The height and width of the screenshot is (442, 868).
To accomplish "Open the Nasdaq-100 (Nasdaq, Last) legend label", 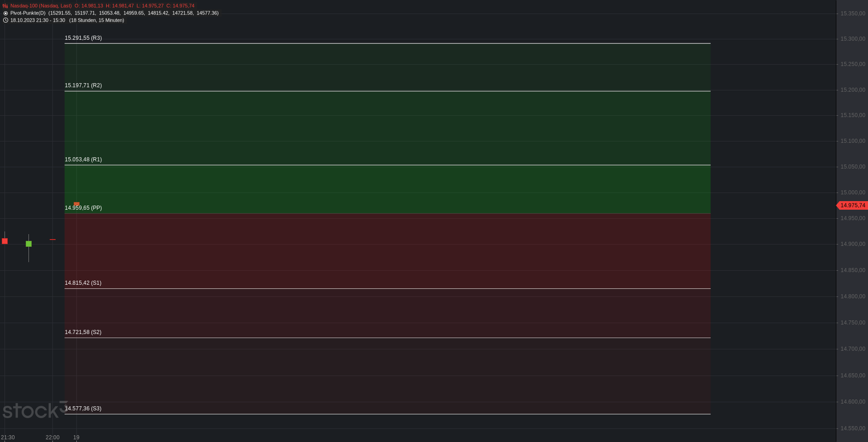I will [x=41, y=6].
